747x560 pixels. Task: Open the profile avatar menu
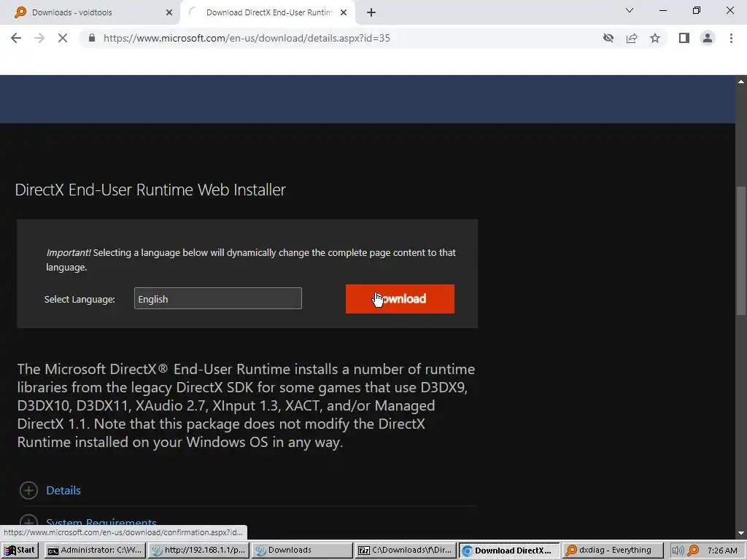point(708,38)
